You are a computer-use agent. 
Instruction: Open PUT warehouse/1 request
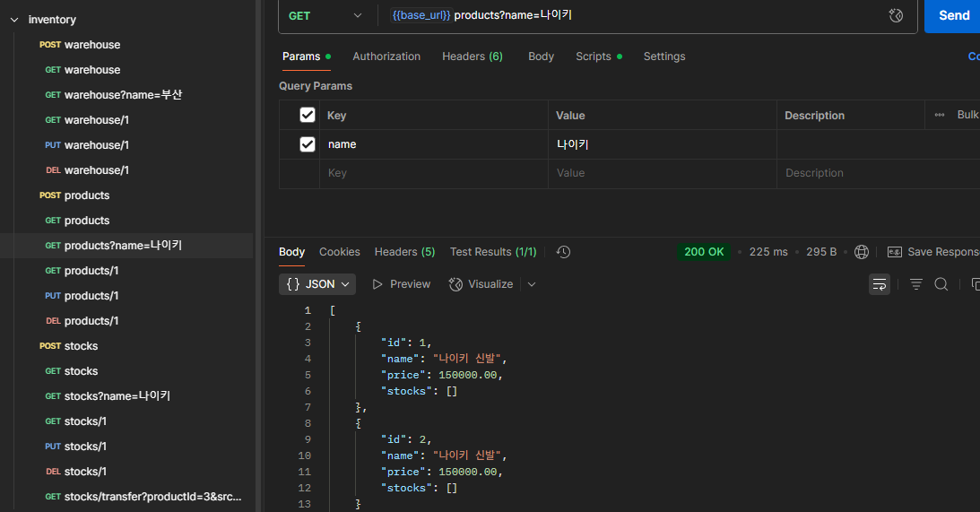tap(87, 145)
